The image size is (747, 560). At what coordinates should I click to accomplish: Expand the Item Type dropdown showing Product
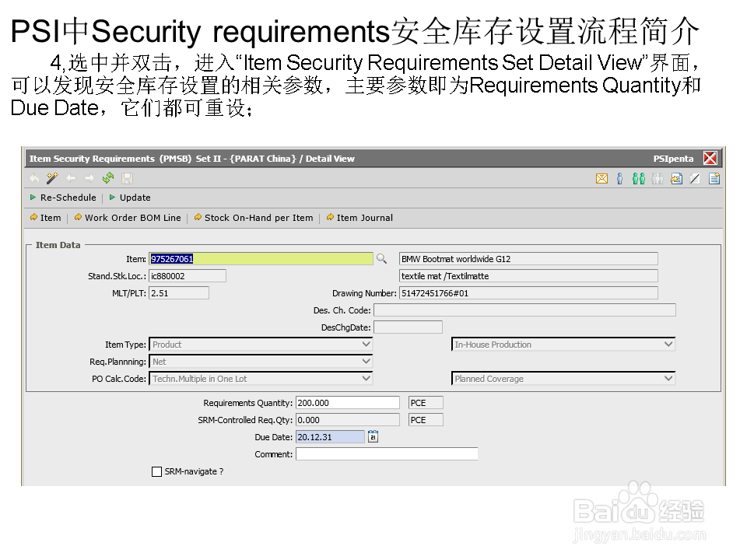tap(261, 345)
